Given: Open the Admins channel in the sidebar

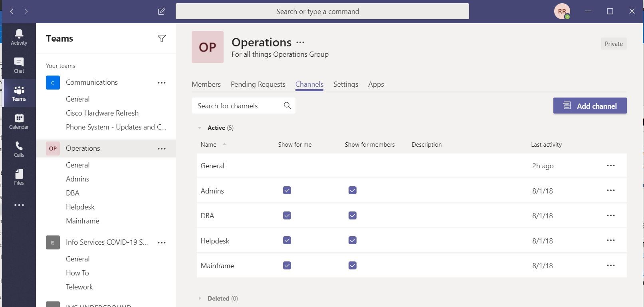Looking at the screenshot, I should click(x=77, y=179).
